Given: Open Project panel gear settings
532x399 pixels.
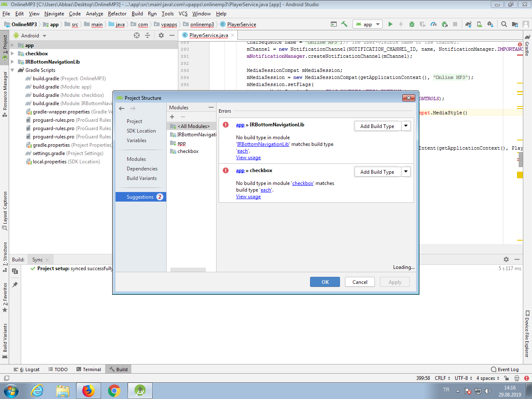Looking at the screenshot, I should (161, 35).
